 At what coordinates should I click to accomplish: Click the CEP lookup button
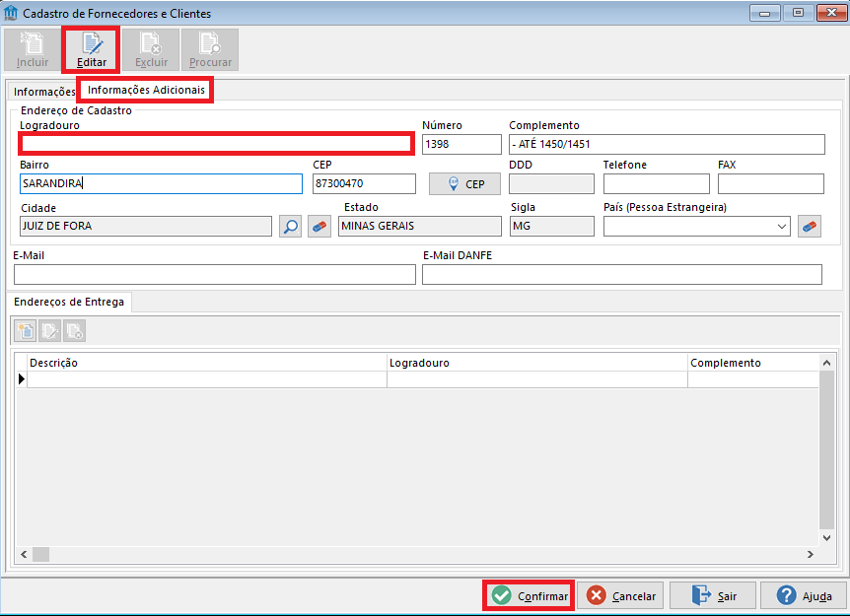point(464,184)
